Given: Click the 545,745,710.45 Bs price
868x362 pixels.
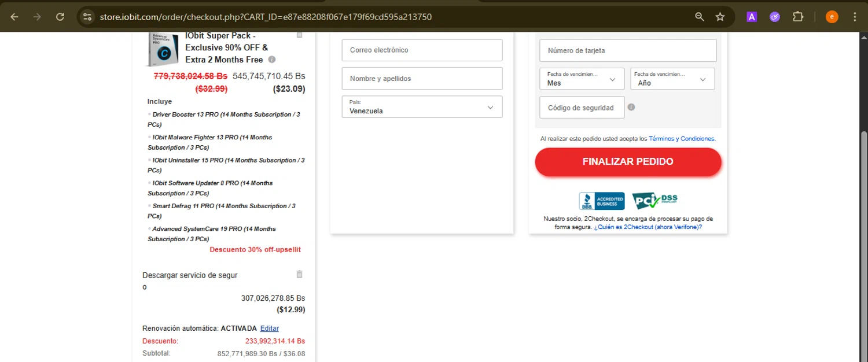Looking at the screenshot, I should pyautogui.click(x=269, y=76).
